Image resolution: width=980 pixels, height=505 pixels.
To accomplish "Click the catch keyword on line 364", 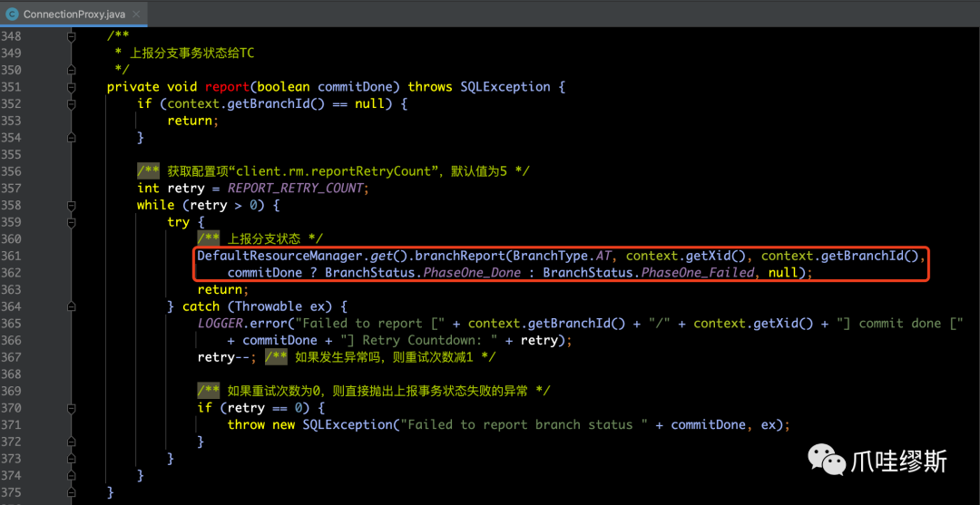I will 201,306.
